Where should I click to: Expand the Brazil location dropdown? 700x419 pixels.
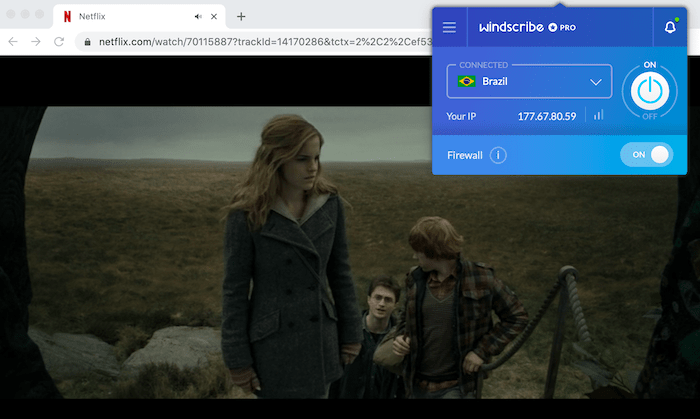point(529,82)
